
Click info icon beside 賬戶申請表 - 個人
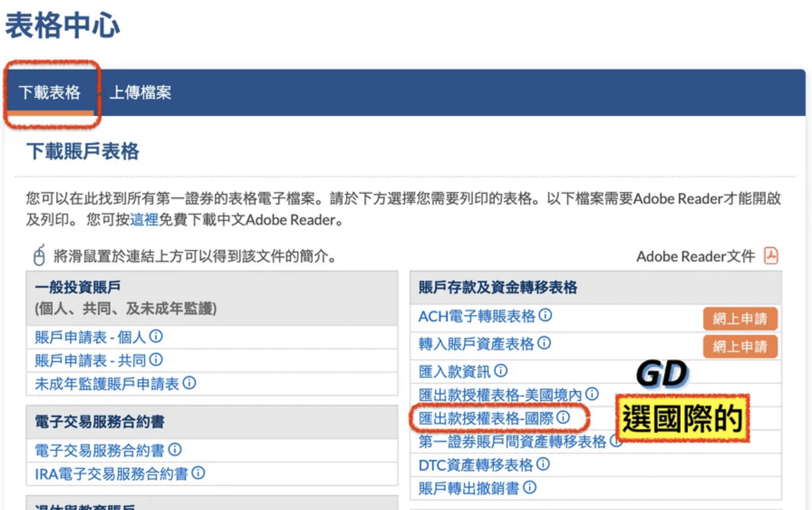pyautogui.click(x=156, y=336)
